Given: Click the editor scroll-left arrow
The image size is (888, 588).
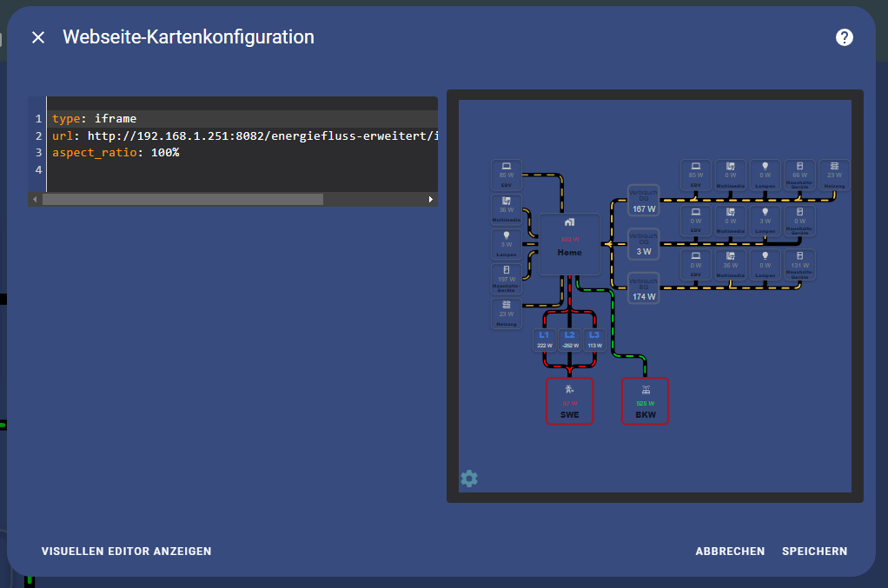Looking at the screenshot, I should click(x=35, y=199).
